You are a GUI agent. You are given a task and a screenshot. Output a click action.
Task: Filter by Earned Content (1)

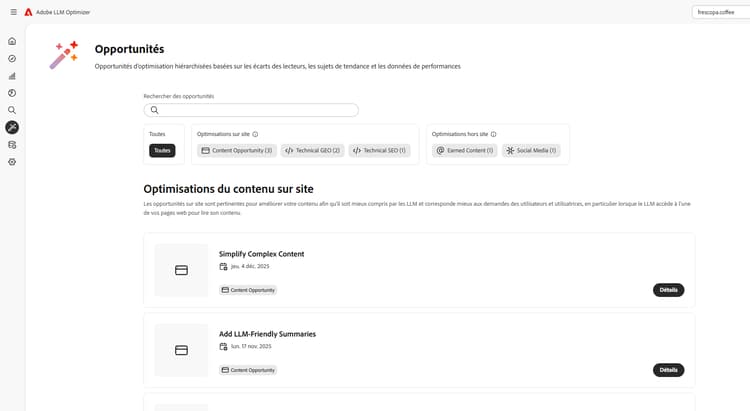(464, 150)
